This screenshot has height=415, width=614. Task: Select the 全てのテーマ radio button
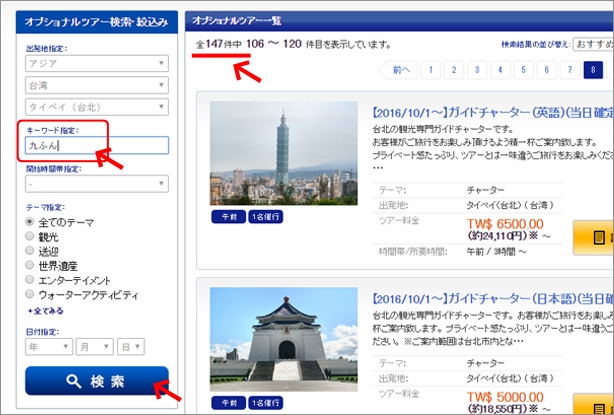click(x=31, y=220)
